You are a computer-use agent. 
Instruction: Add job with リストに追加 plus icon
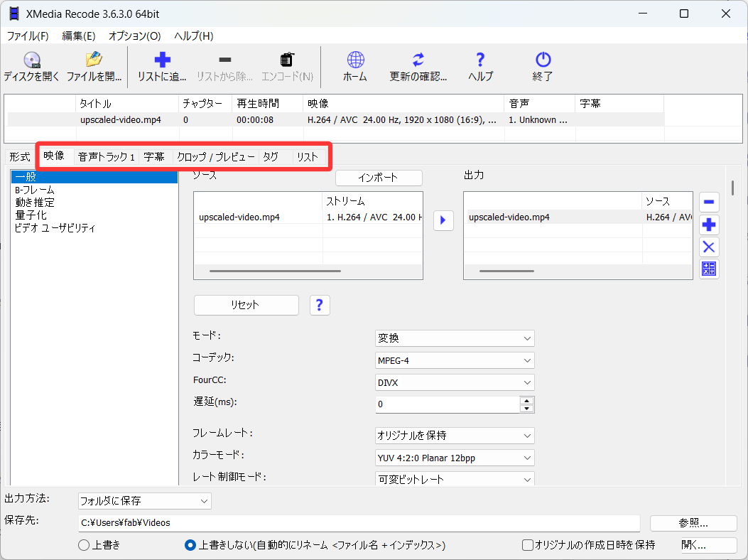click(x=162, y=60)
